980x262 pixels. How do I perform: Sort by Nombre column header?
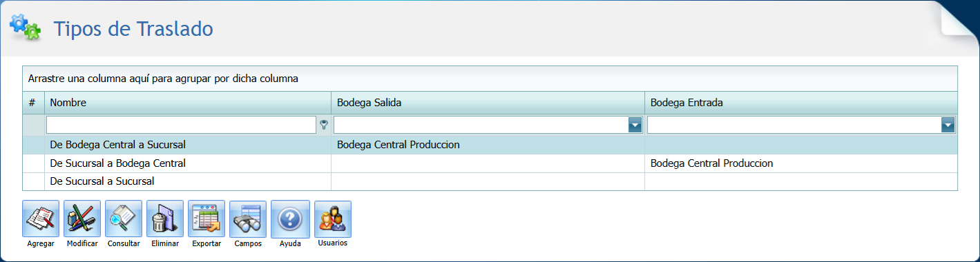[x=188, y=103]
